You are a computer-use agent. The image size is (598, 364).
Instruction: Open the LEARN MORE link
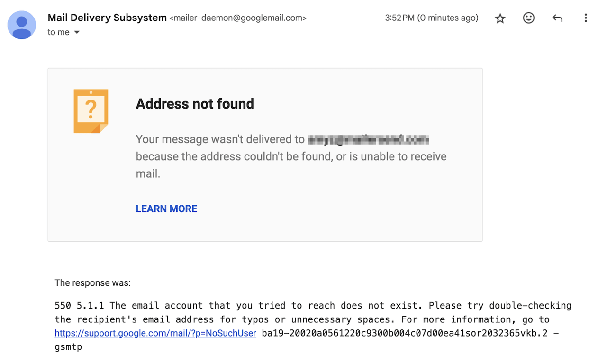(166, 209)
